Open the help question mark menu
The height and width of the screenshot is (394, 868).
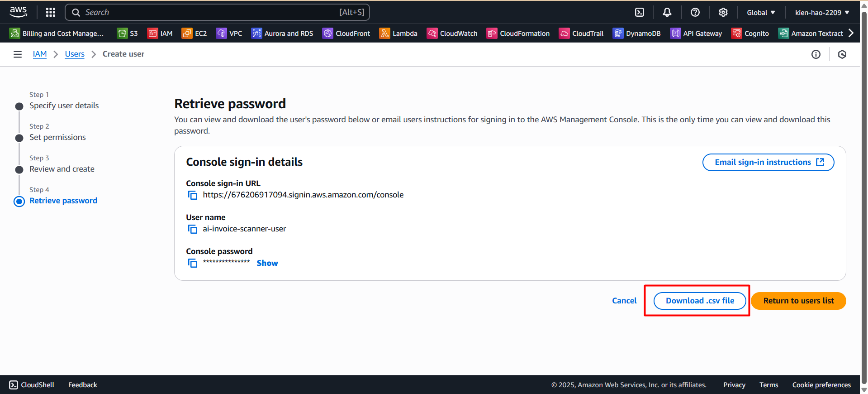pyautogui.click(x=695, y=12)
